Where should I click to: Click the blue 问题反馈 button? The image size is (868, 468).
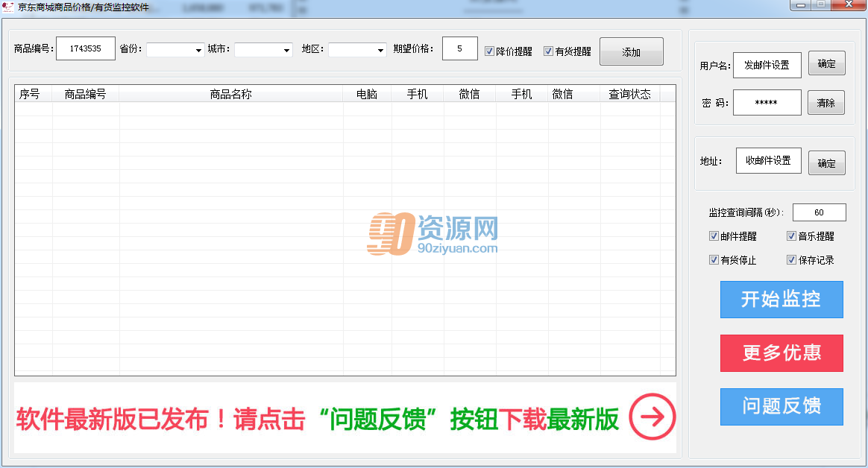(781, 407)
